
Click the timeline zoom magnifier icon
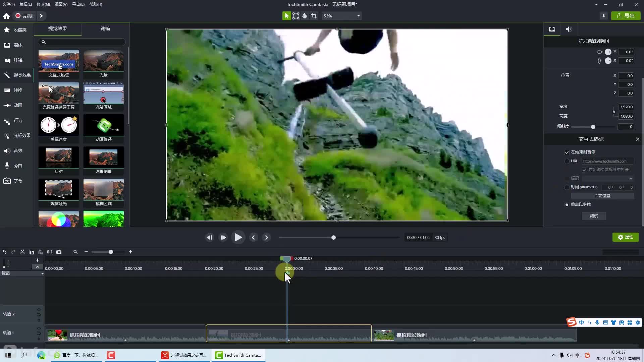(x=75, y=252)
